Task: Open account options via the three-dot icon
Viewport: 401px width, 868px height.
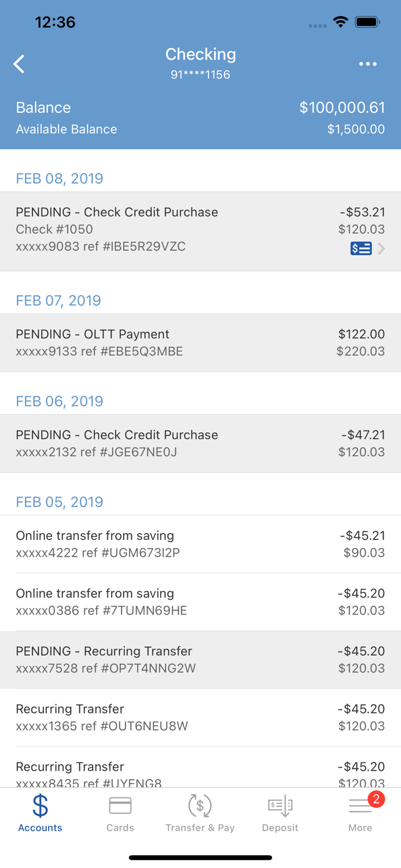Action: (368, 64)
